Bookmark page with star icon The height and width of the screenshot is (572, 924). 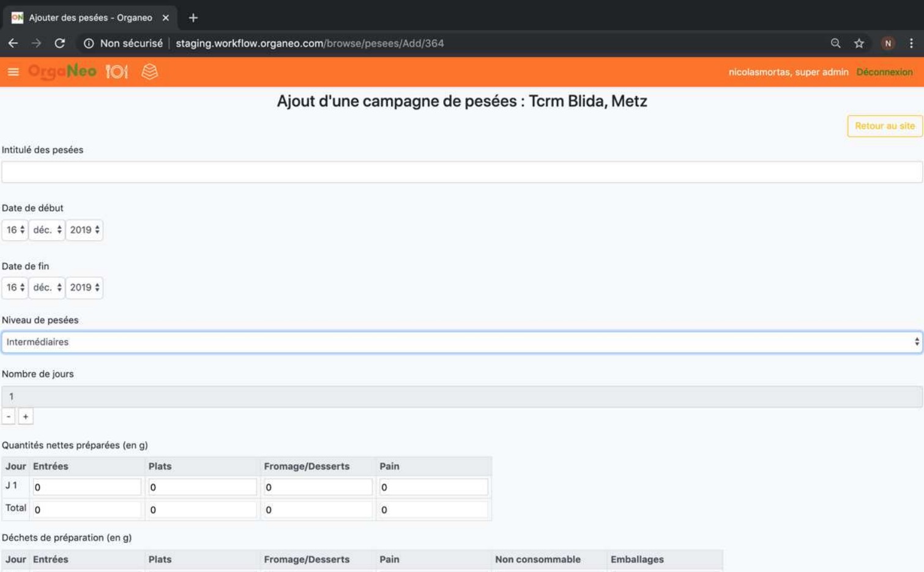pos(859,43)
